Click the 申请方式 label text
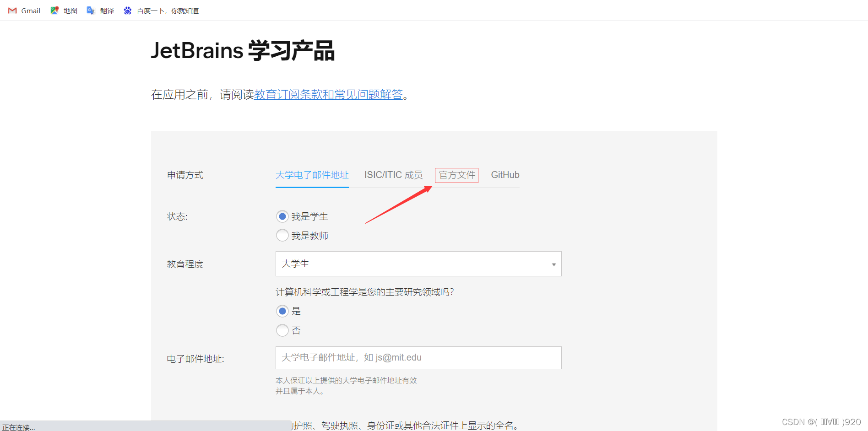868x431 pixels. 185,175
